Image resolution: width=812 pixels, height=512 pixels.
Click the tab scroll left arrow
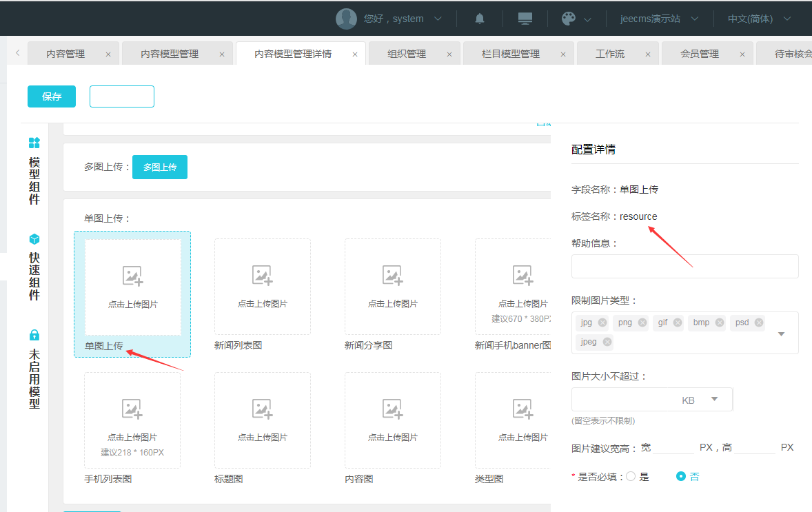[x=17, y=53]
